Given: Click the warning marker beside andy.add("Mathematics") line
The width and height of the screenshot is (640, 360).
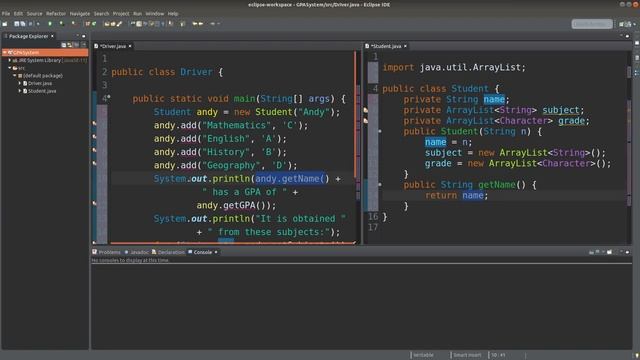Looking at the screenshot, I should tap(94, 123).
